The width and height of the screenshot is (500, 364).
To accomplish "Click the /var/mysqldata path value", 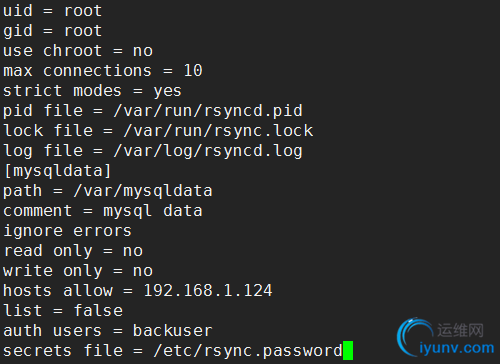I will (143, 191).
